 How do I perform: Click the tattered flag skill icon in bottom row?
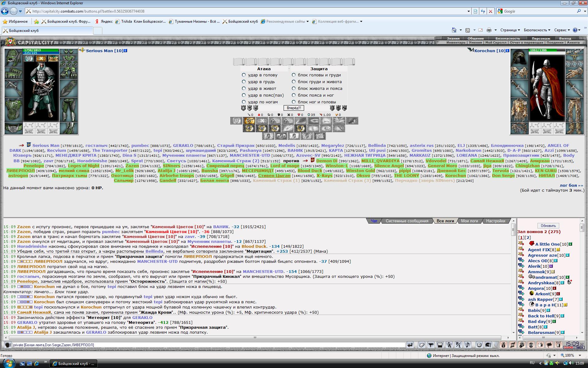point(320,136)
